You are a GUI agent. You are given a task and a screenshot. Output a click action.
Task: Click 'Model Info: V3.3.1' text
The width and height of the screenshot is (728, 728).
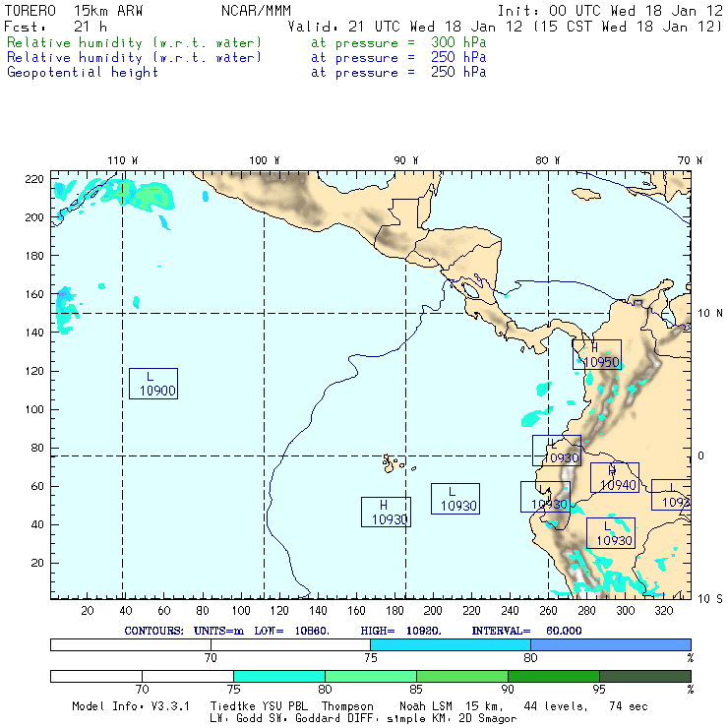[x=131, y=706]
